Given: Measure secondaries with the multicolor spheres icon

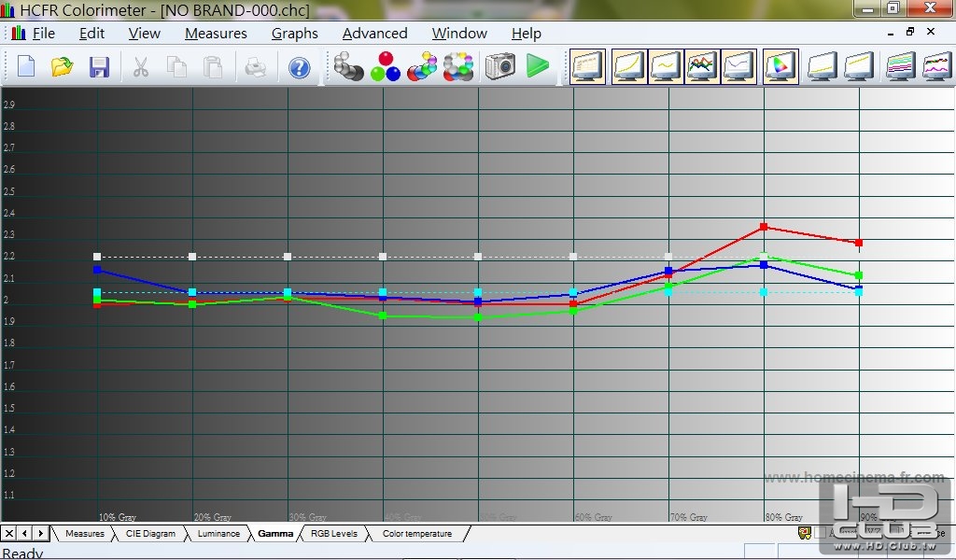Looking at the screenshot, I should (x=422, y=66).
